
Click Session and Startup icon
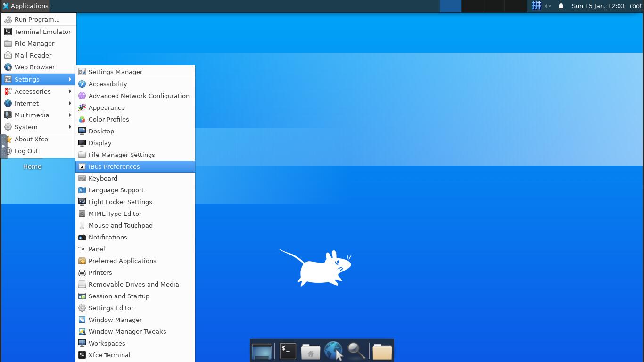click(x=82, y=296)
